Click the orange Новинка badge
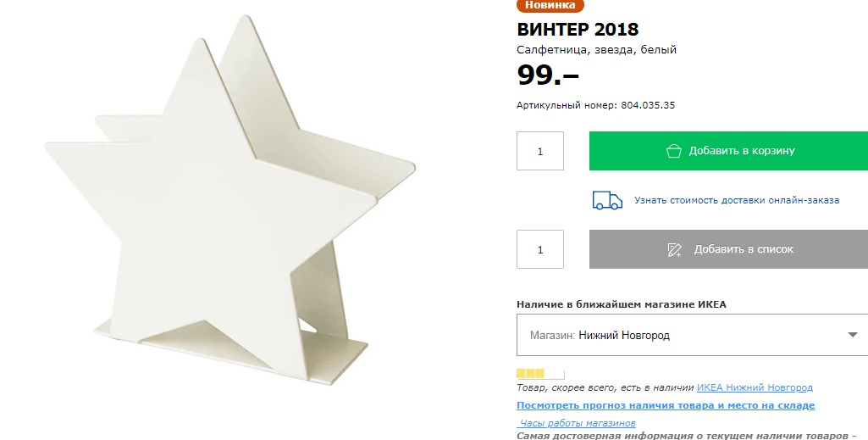 550,6
